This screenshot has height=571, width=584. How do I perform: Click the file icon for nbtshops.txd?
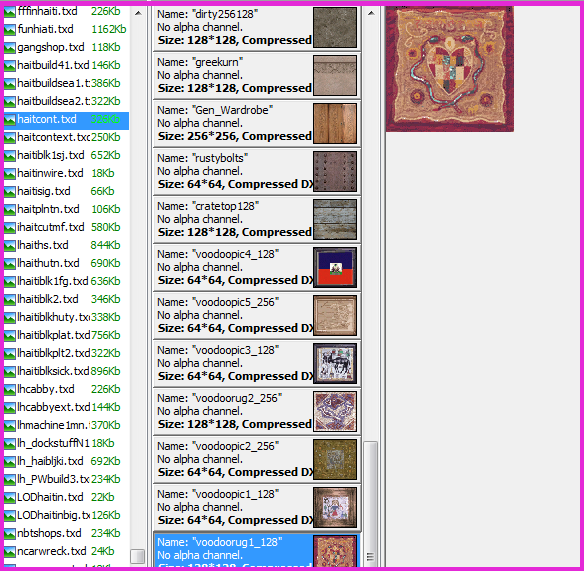10,533
